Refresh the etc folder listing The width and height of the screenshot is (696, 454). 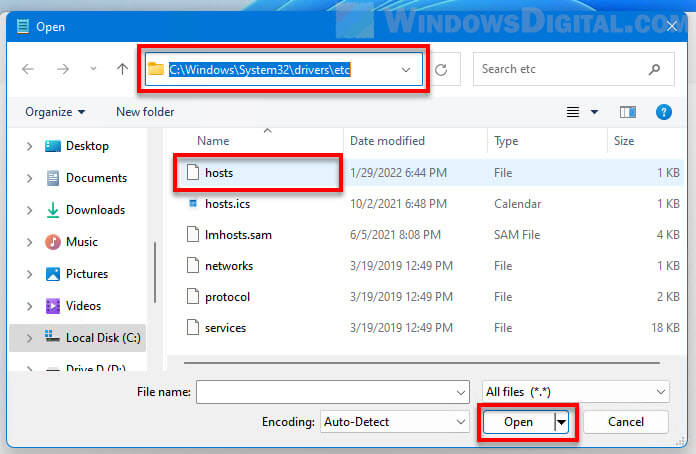pyautogui.click(x=441, y=70)
